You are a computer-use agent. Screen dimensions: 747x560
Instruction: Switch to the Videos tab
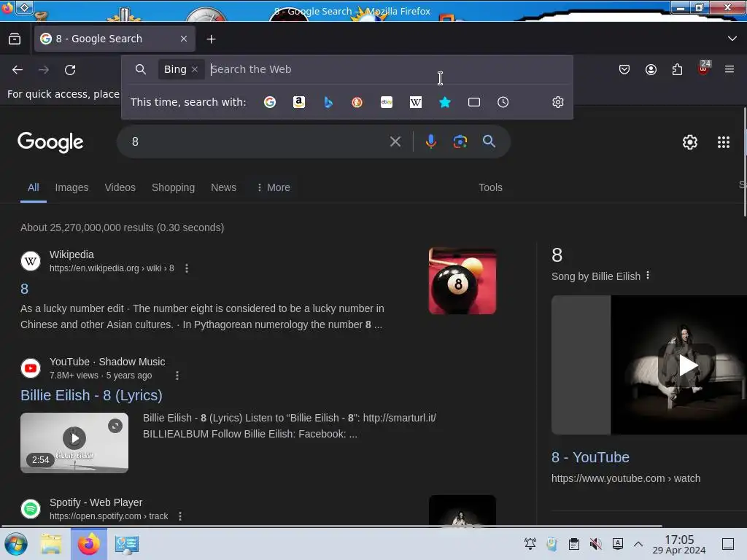(120, 187)
